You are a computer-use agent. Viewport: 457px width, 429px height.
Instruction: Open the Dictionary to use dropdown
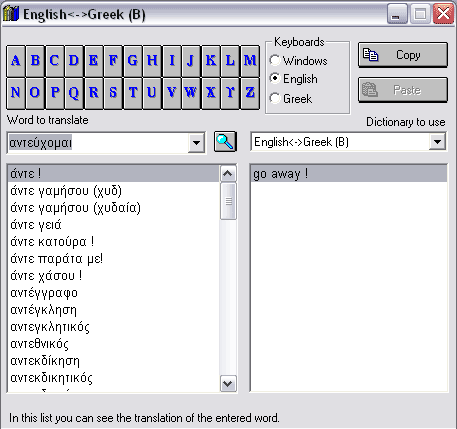(437, 142)
